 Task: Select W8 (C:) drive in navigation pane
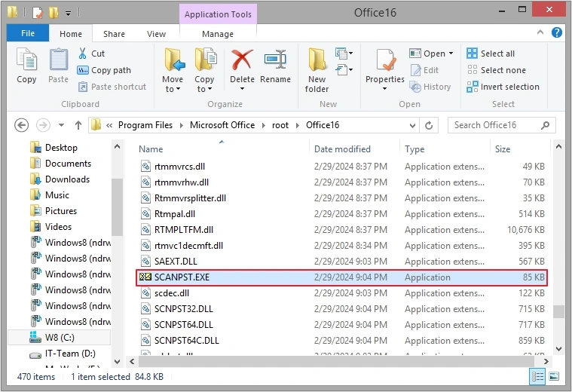[x=60, y=337]
